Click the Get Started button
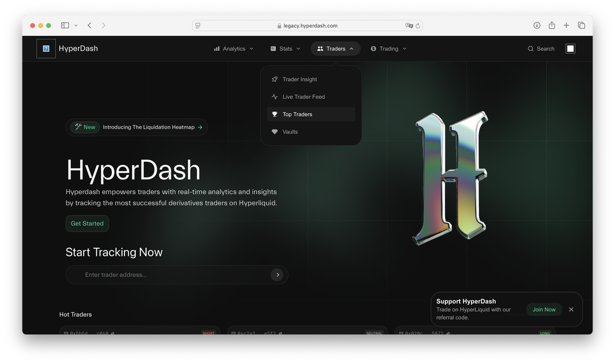 87,223
